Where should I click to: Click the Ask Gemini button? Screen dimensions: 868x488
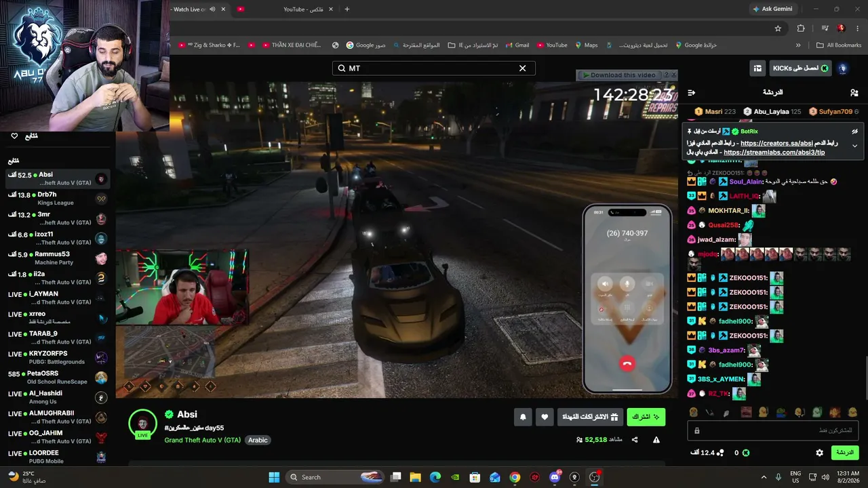coord(772,9)
